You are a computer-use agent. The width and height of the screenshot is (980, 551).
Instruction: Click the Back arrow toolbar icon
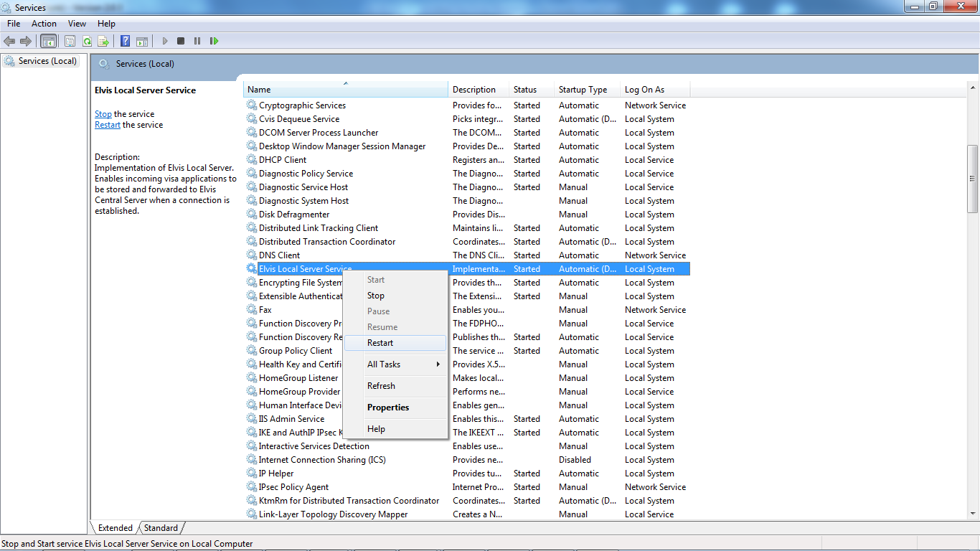pyautogui.click(x=9, y=41)
